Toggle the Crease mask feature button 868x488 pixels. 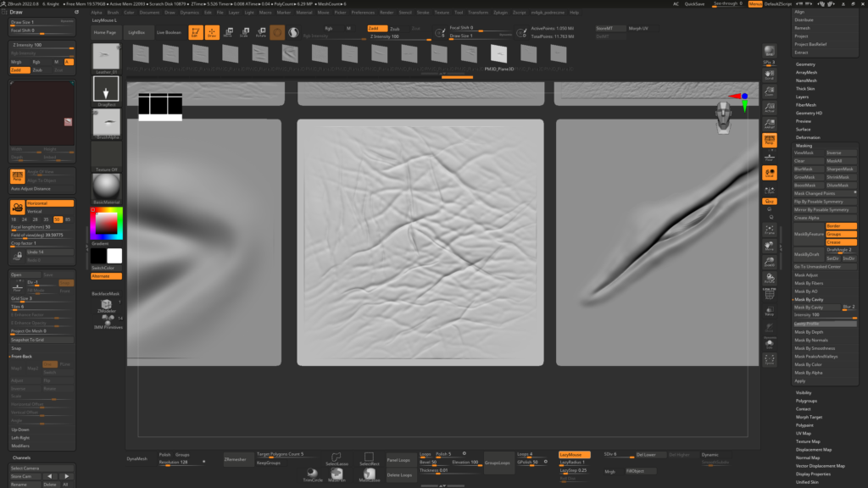(841, 242)
